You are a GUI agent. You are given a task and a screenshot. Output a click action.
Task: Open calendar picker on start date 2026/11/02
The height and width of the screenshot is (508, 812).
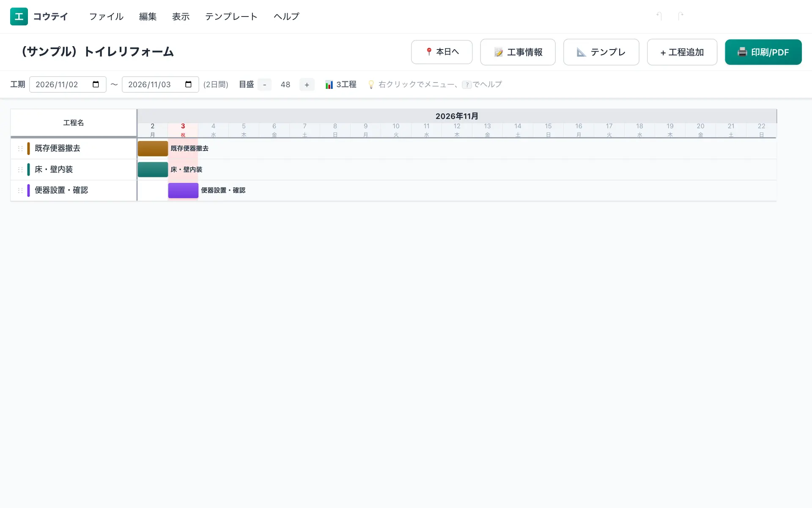[x=96, y=84]
